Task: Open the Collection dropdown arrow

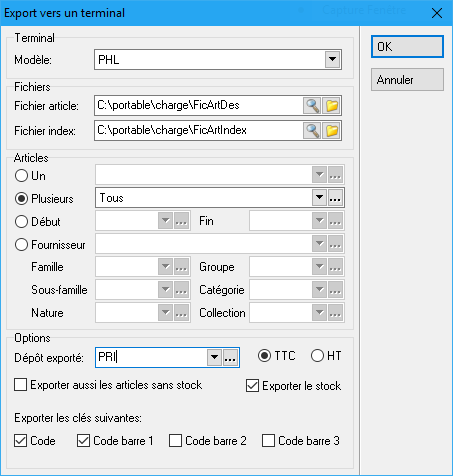Action: [x=319, y=313]
